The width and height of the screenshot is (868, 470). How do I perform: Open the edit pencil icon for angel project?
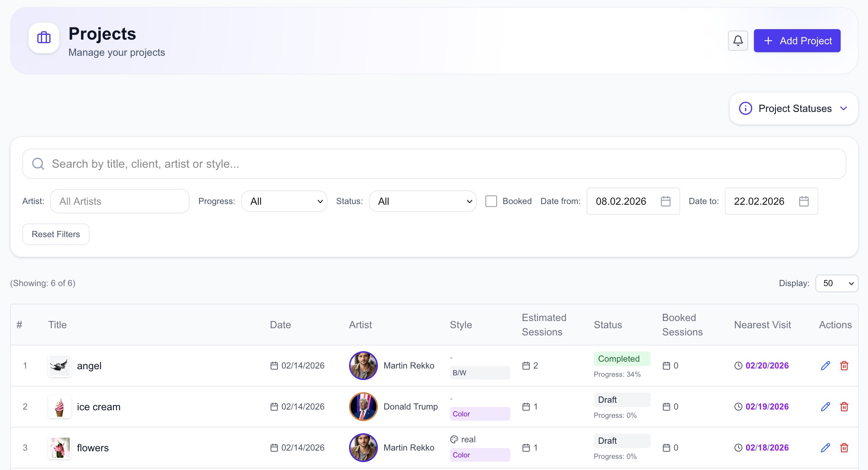tap(825, 365)
